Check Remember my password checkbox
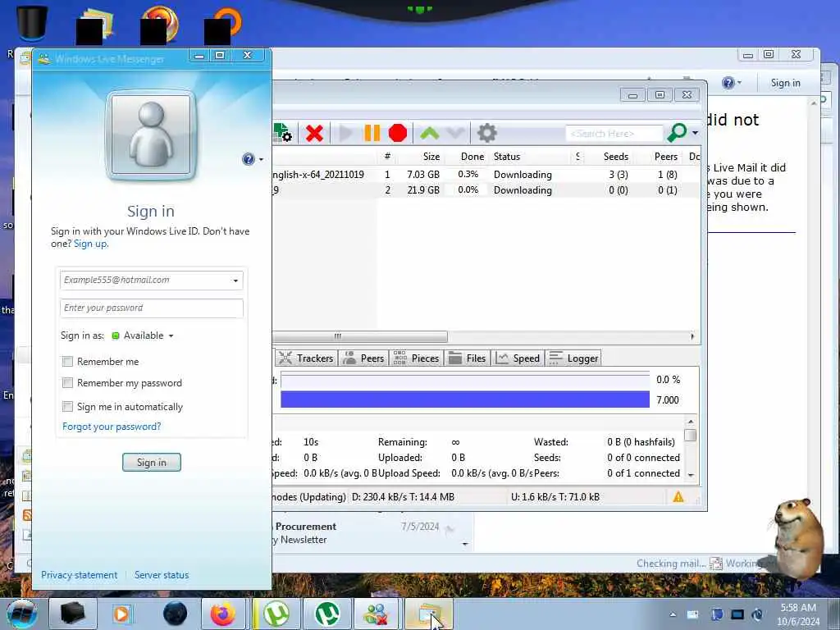Viewport: 840px width, 630px height. click(x=67, y=383)
